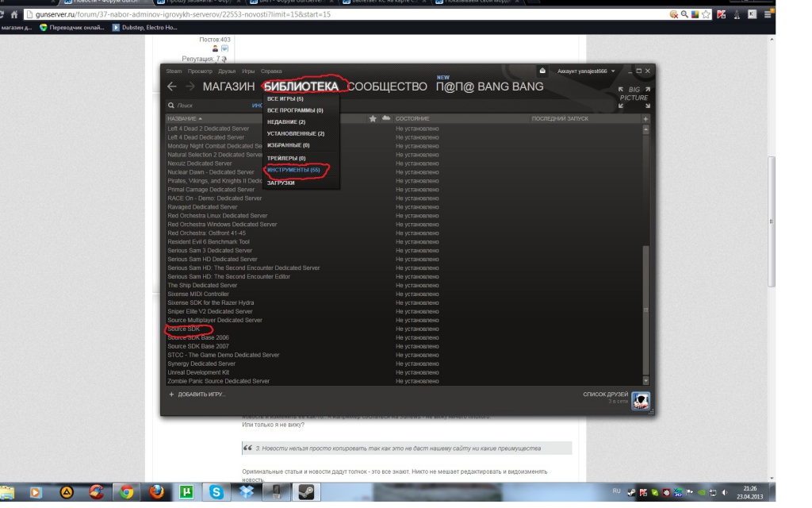The width and height of the screenshot is (812, 508).
Task: Click the library search field
Action: 210,106
